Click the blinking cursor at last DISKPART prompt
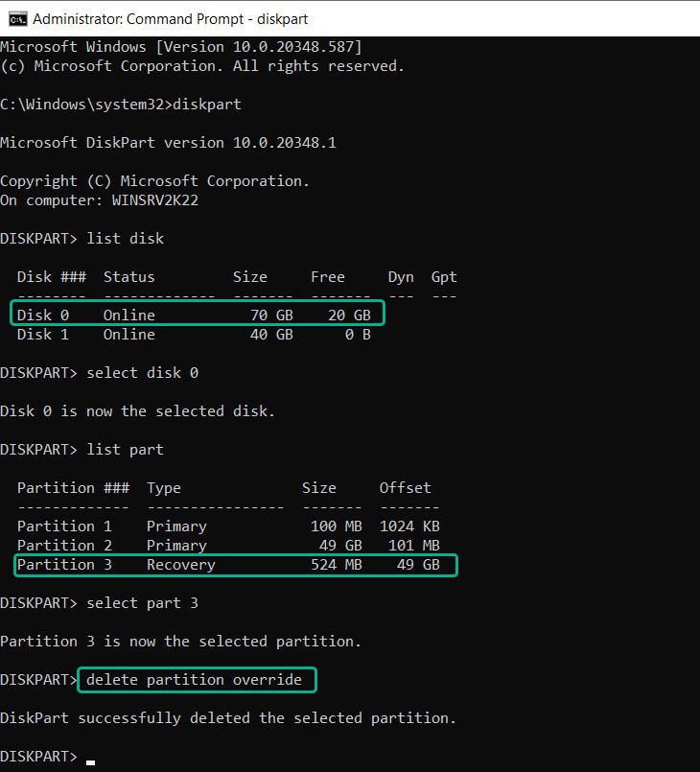This screenshot has height=772, width=700. pos(90,762)
